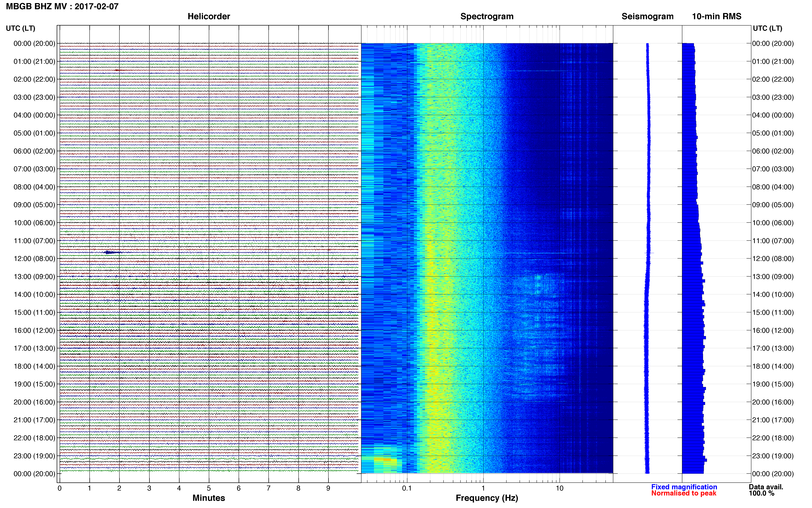Click left time label '08:00 (04:00)'

tap(34, 187)
